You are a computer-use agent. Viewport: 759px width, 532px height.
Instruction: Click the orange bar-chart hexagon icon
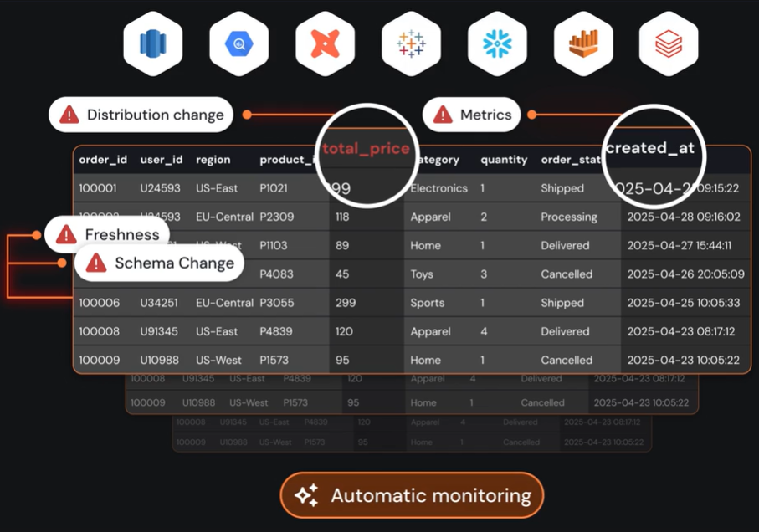(x=583, y=43)
